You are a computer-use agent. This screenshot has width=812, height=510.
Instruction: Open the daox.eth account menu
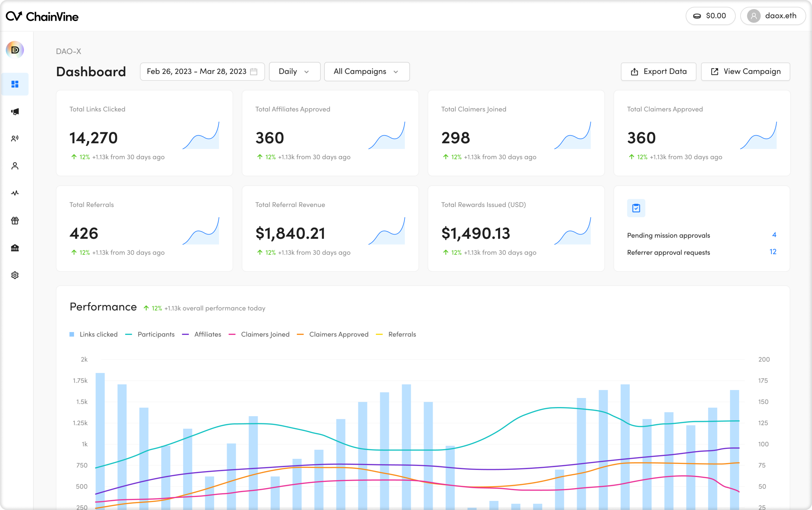point(772,16)
